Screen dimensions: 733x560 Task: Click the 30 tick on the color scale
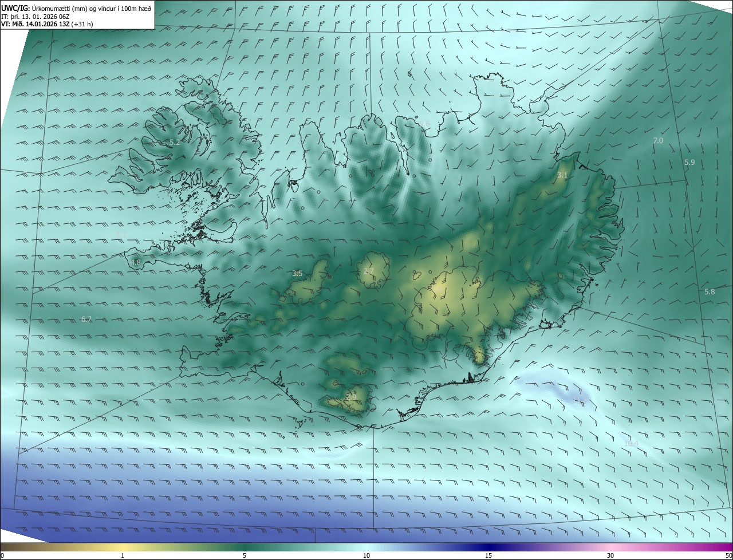click(610, 555)
